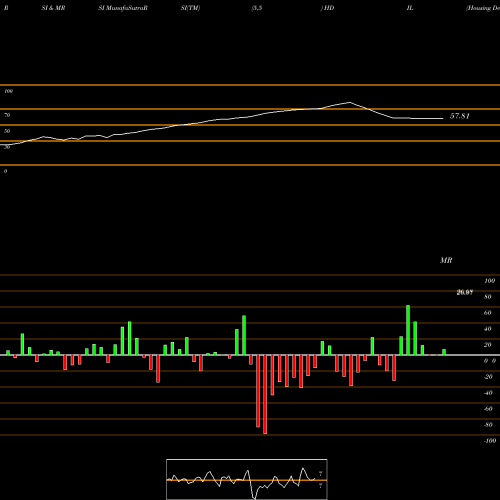Screen dimensions: 500x500
Task: Click the -20 label on MR axis
Action: pos(488,377)
